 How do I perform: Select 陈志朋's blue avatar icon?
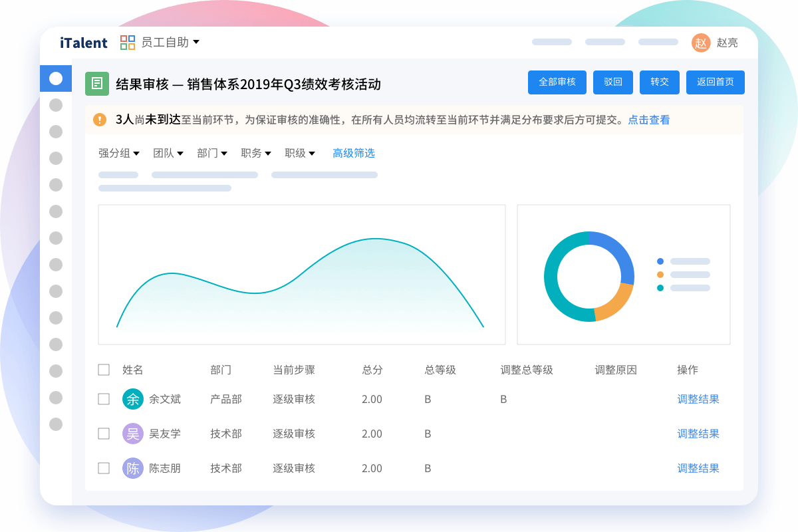132,468
